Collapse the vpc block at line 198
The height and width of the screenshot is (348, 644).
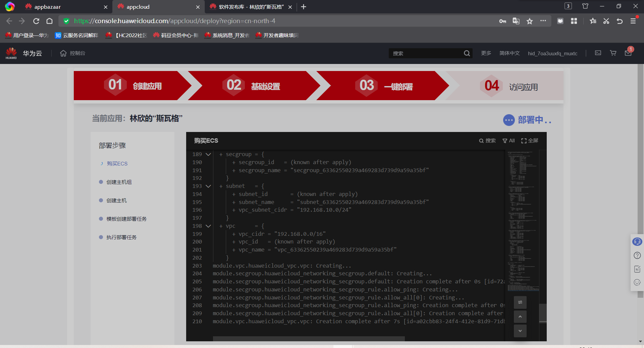[208, 226]
